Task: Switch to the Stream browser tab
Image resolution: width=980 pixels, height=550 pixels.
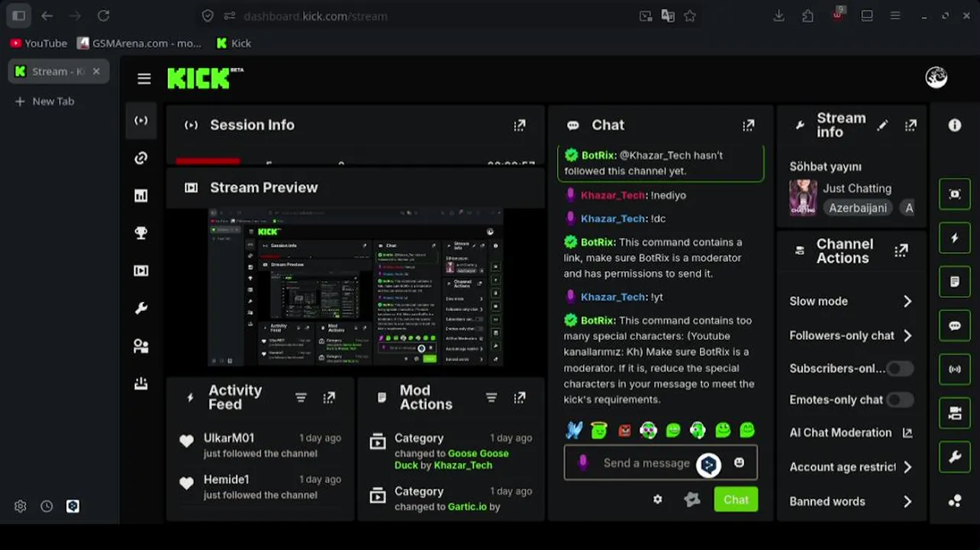Action: coord(59,71)
